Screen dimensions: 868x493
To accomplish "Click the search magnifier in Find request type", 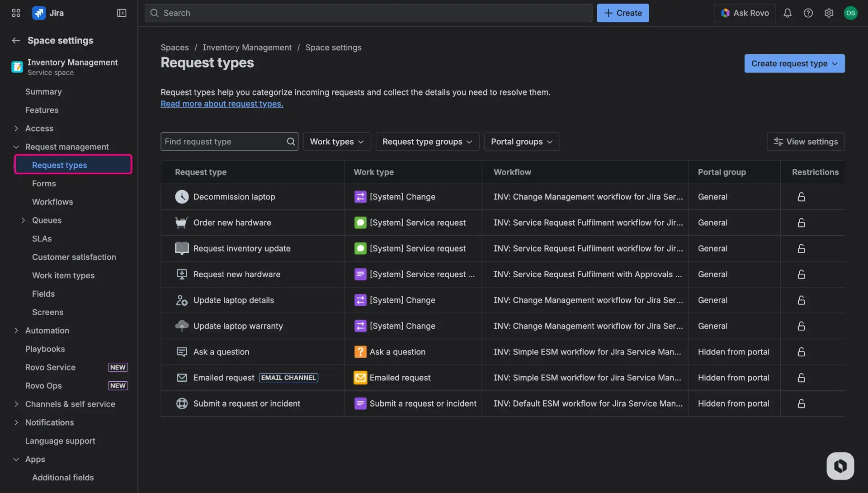I will pos(291,142).
